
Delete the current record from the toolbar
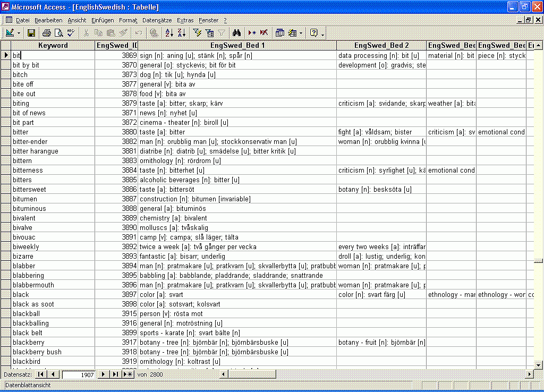tap(264, 33)
